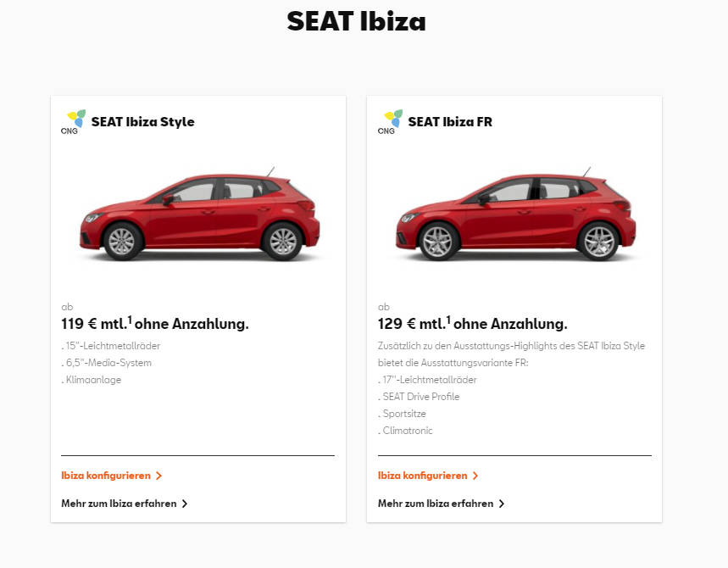Click the SEAT Ibiza page heading
The image size is (728, 568).
(x=356, y=21)
